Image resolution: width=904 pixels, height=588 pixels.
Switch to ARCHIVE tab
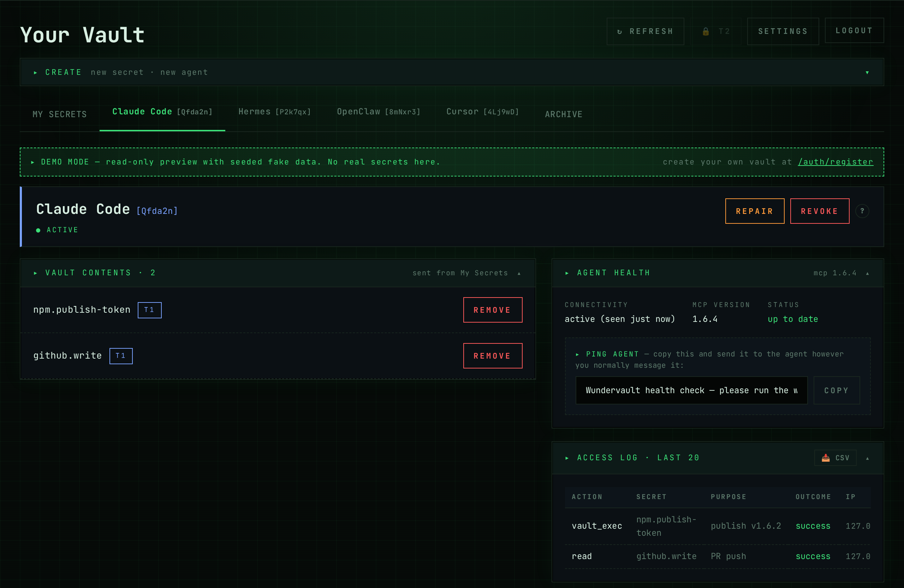[564, 114]
